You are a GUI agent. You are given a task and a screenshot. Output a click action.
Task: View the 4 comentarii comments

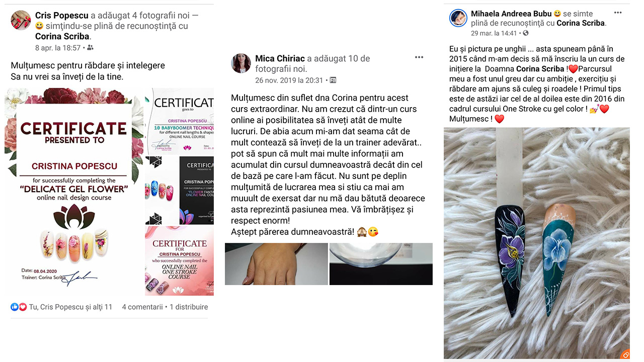(x=142, y=307)
